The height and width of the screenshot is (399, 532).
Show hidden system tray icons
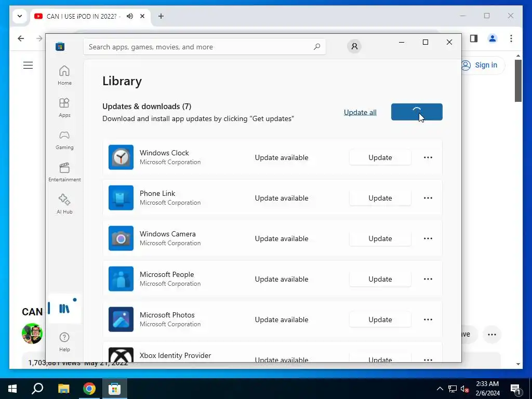click(440, 389)
